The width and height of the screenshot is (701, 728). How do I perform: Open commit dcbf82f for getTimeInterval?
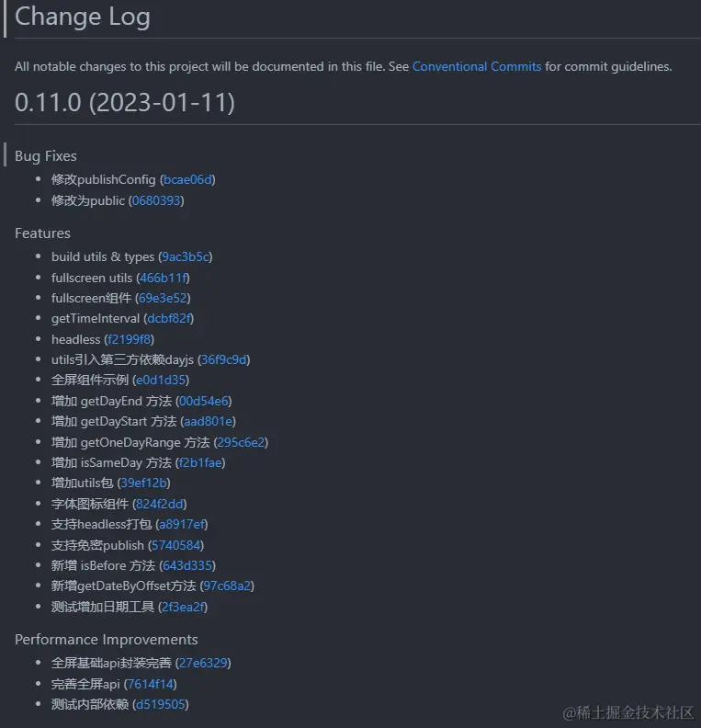[x=168, y=318]
